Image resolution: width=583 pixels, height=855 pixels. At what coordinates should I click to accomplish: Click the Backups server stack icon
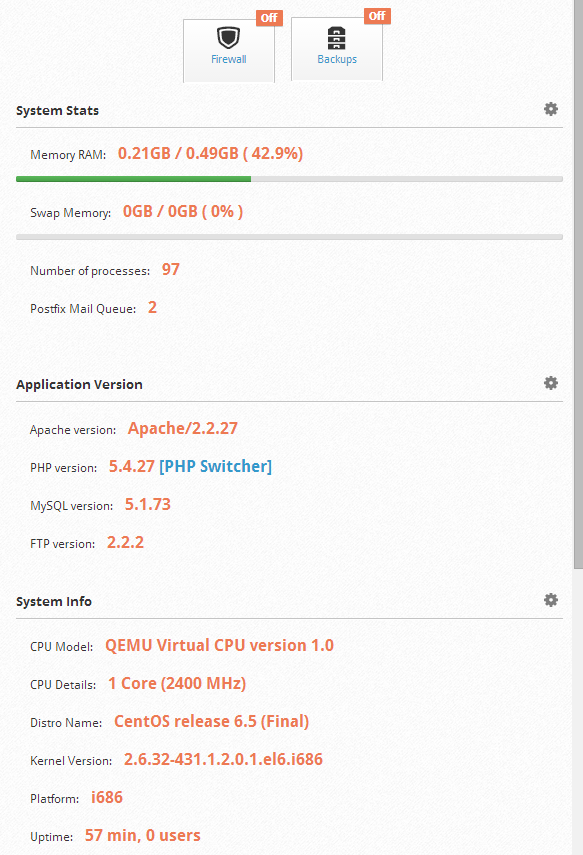click(336, 38)
